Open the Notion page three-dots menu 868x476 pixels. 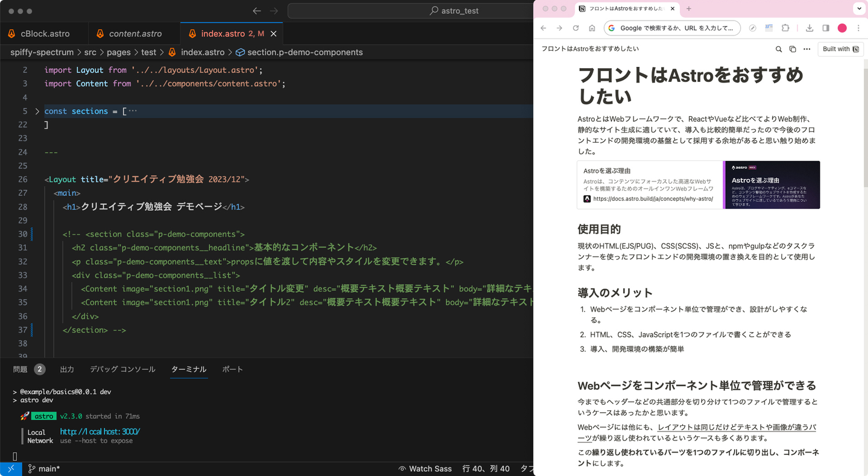(x=807, y=49)
